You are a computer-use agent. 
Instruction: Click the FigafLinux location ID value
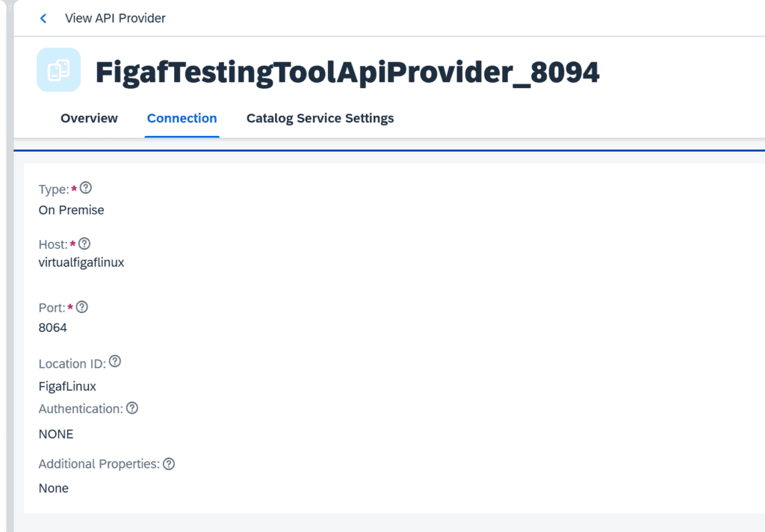tap(67, 386)
